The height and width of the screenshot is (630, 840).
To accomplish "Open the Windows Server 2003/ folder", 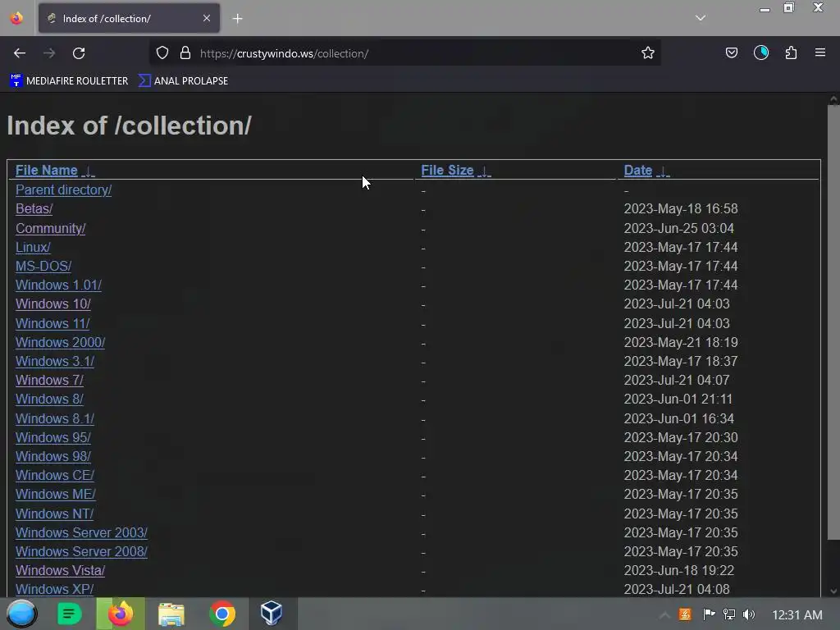I will (81, 533).
